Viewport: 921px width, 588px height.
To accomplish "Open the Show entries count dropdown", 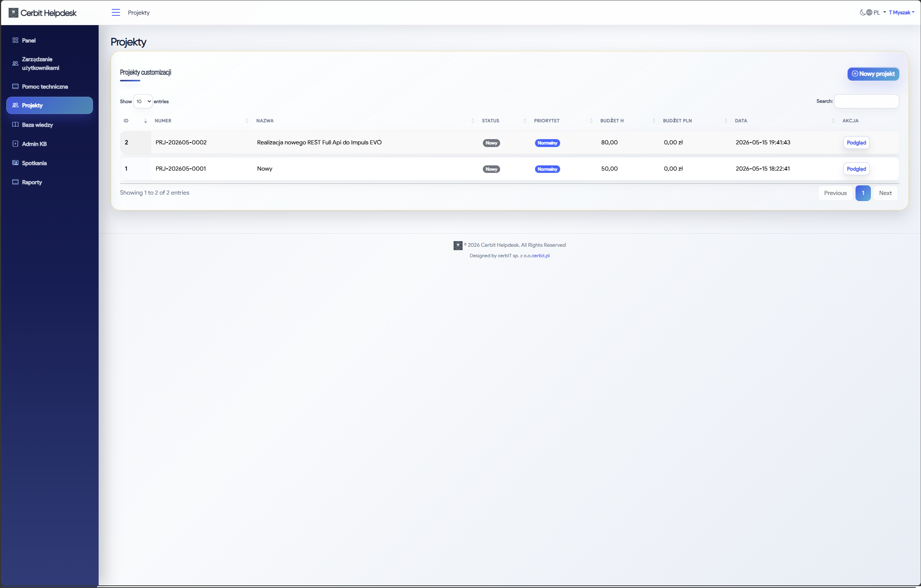I will click(143, 101).
